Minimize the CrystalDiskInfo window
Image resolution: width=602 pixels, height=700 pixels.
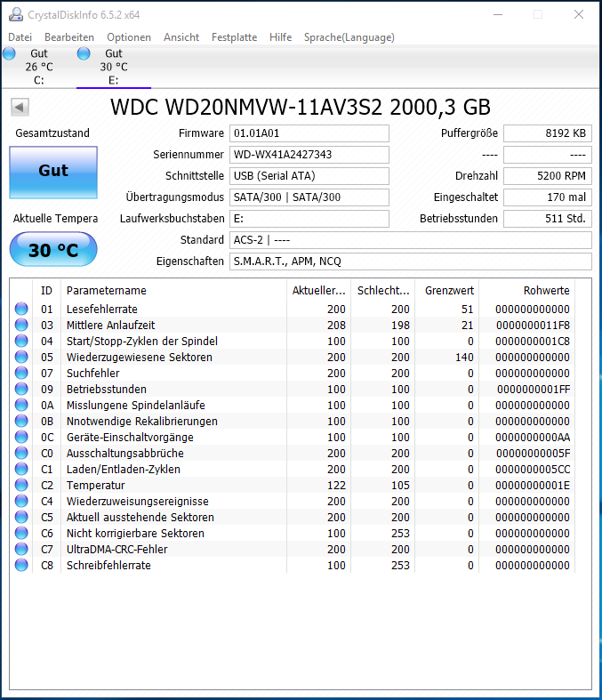click(x=498, y=15)
